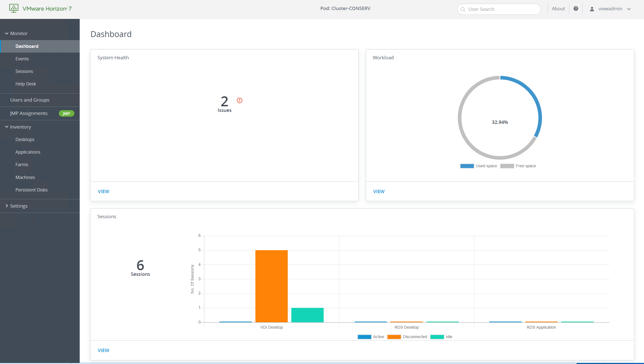Open the Events menu item
This screenshot has height=364, width=644.
(x=22, y=59)
